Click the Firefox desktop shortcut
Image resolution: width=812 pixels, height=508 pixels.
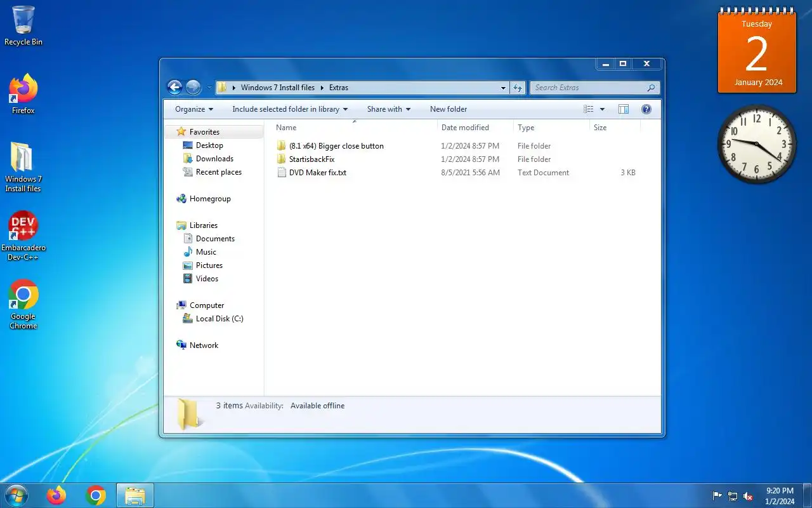point(23,94)
